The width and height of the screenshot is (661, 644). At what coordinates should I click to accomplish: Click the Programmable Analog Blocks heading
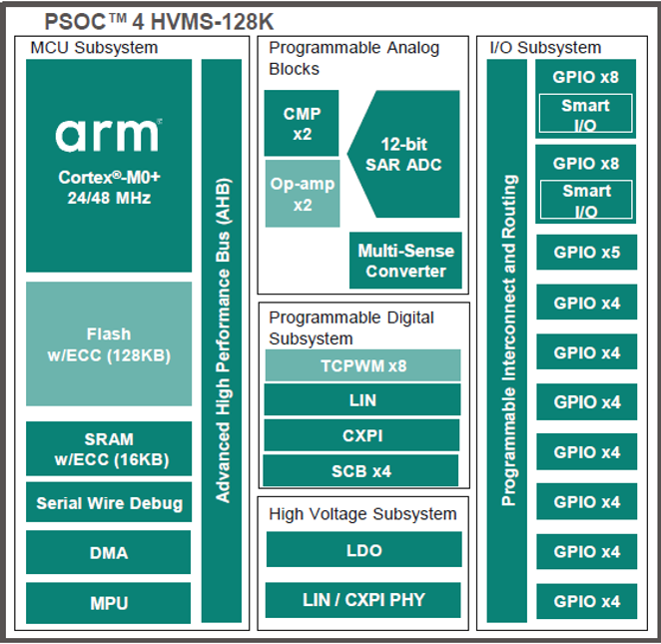[354, 58]
